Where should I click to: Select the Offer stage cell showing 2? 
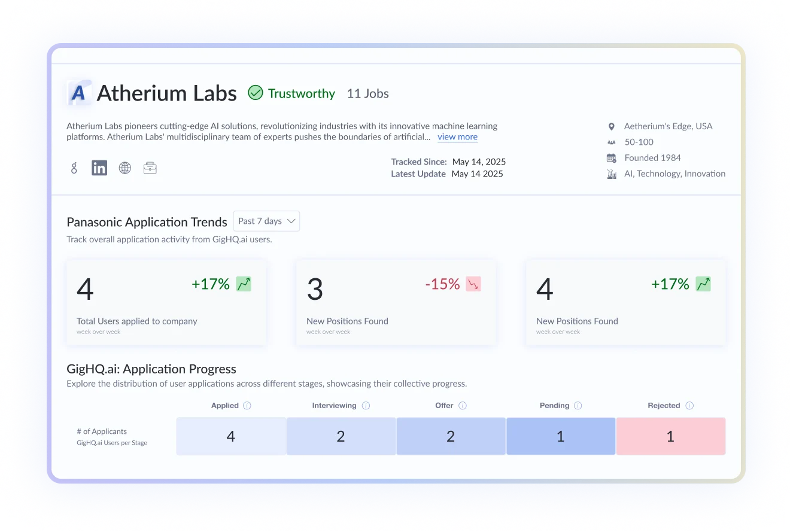point(451,436)
